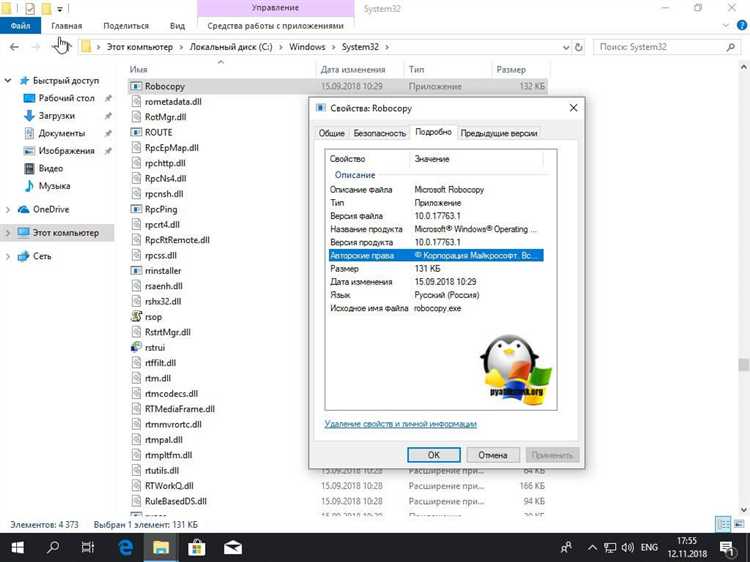
Task: Open the Windows Start menu
Action: point(18,548)
